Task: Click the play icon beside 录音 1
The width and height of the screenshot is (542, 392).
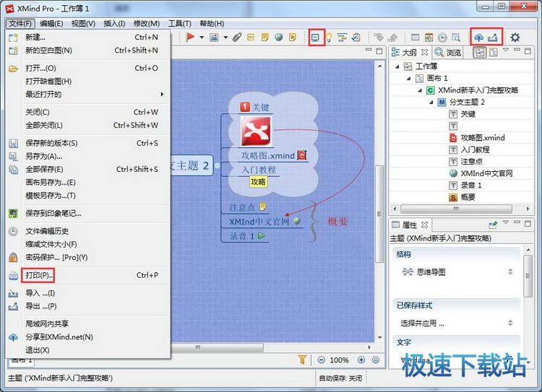Action: pos(262,236)
